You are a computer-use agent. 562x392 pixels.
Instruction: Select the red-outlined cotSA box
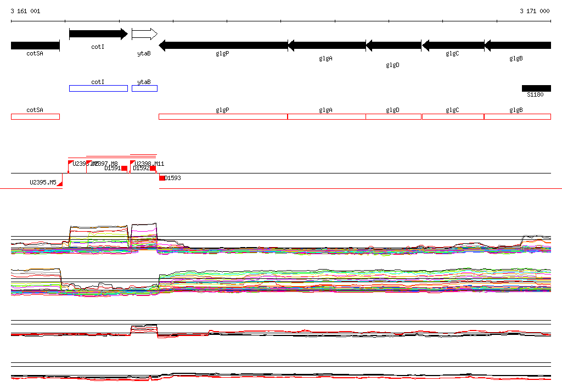pos(35,116)
